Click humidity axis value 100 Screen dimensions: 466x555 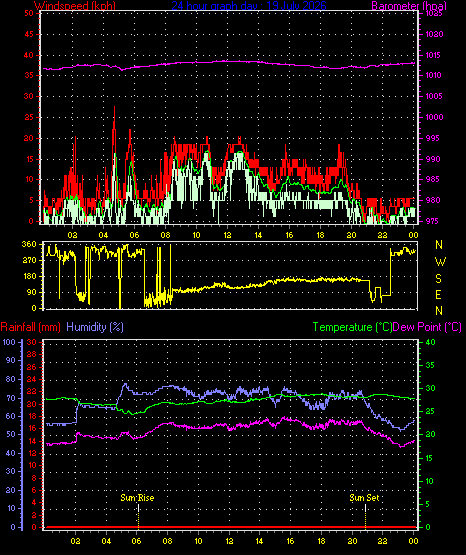(x=9, y=342)
